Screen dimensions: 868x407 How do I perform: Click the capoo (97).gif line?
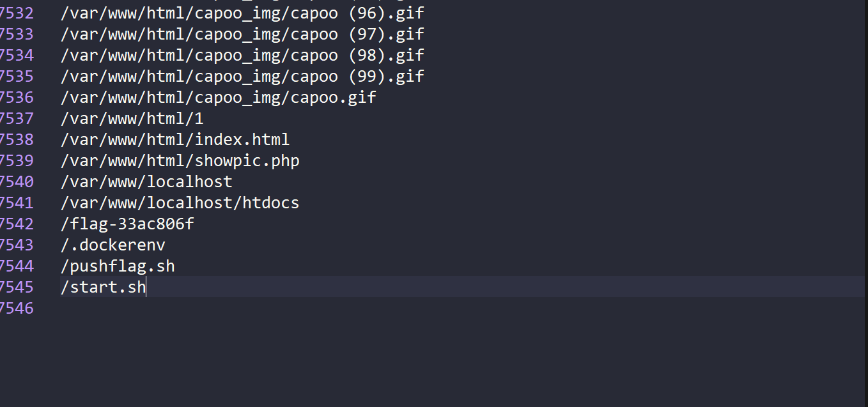pos(242,34)
